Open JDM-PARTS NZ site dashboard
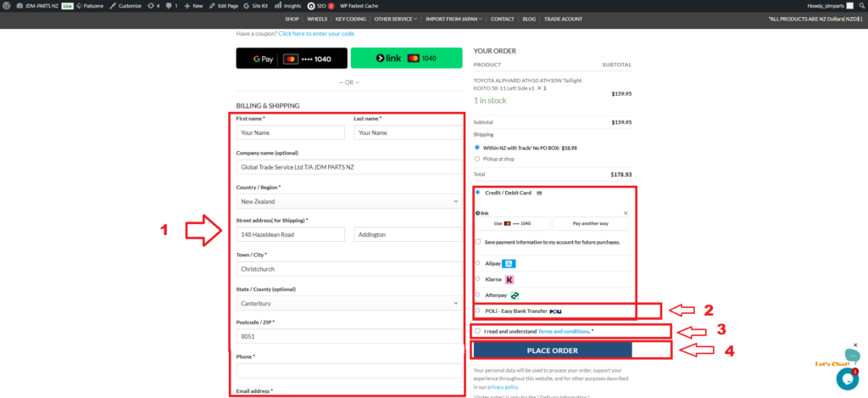The image size is (868, 398). pyautogui.click(x=37, y=6)
